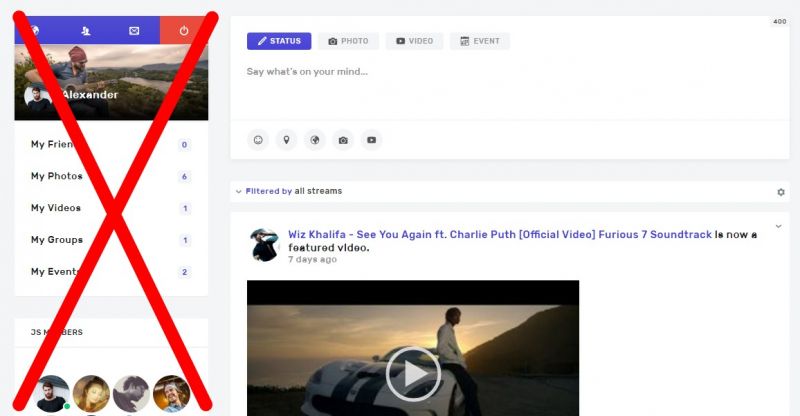
Task: Click Alexander's small profile avatar
Action: click(x=38, y=99)
